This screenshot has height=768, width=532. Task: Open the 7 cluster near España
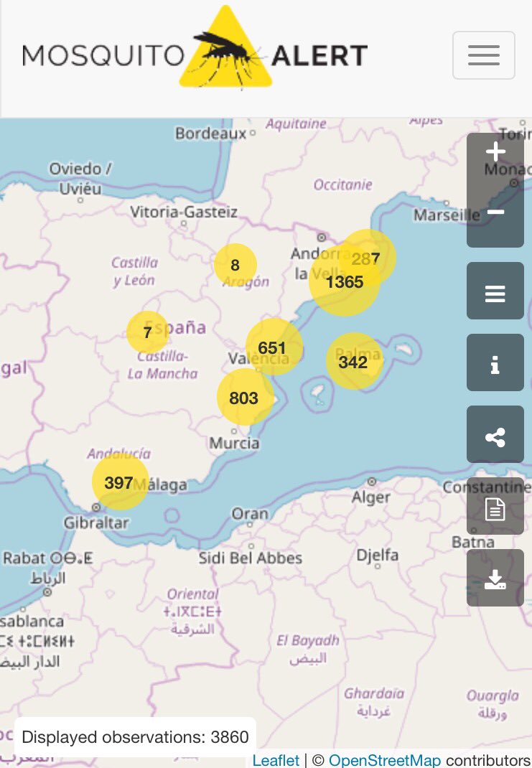tap(147, 332)
